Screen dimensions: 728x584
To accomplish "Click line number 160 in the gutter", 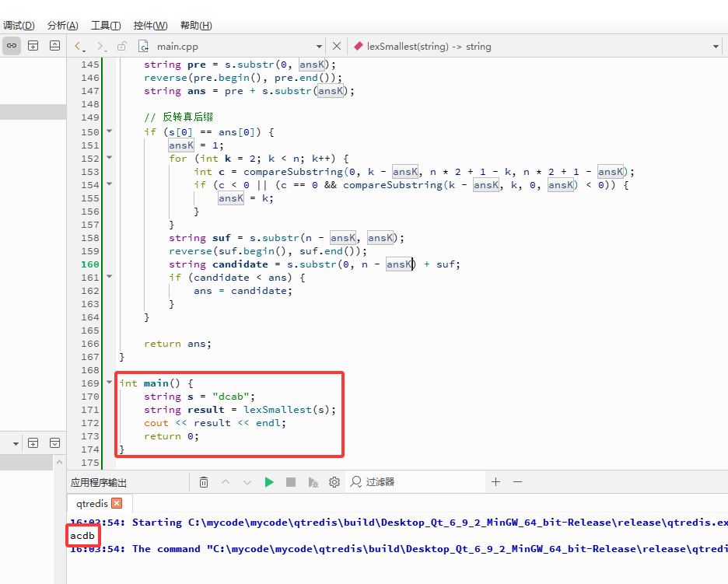I will click(90, 264).
